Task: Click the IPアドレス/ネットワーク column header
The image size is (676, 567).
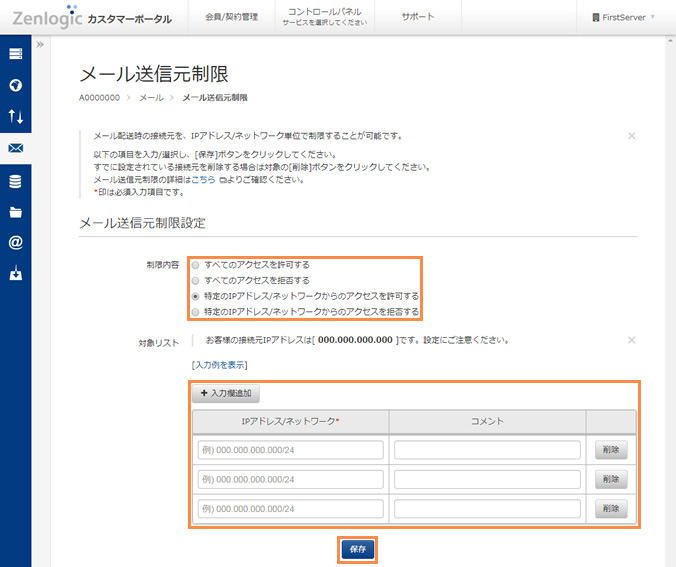Action: 290,421
